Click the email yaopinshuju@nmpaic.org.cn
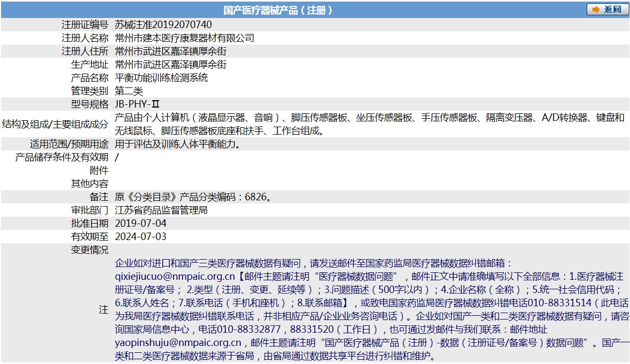This screenshot has width=630, height=364. 178,342
